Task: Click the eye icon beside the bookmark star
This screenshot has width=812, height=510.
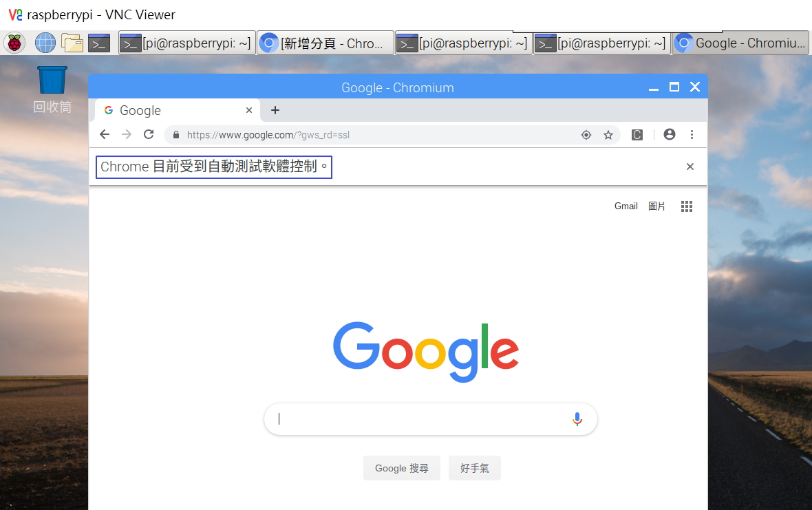Action: coord(586,134)
